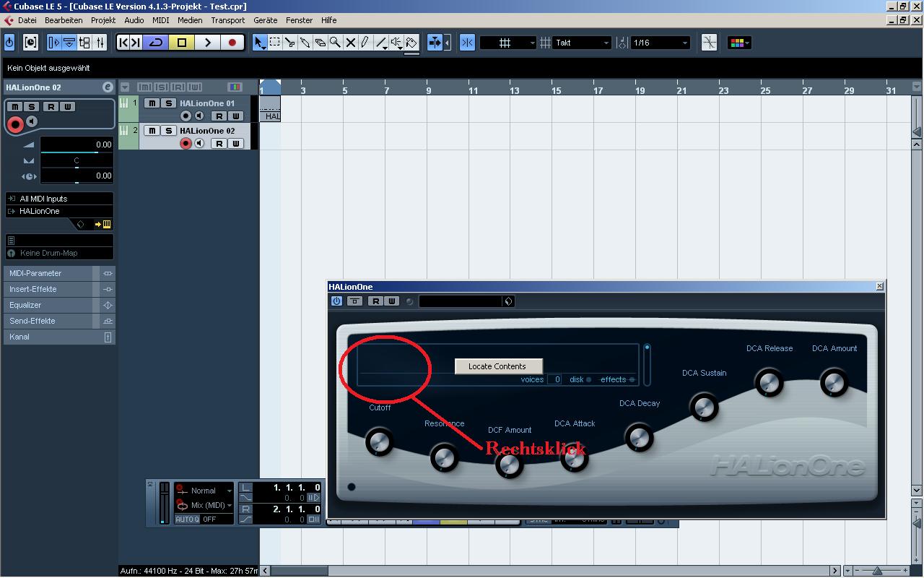Toggle the Autoscroll button
The width and height of the screenshot is (924, 578).
[435, 43]
